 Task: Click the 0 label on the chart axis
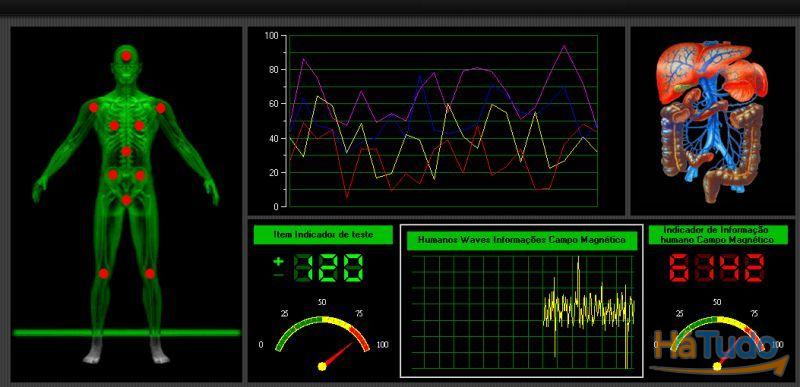point(276,207)
